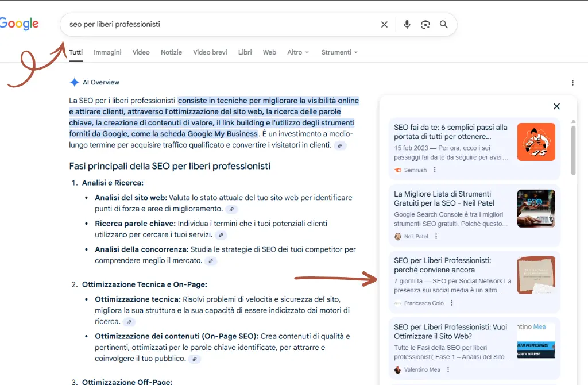This screenshot has height=385, width=588.
Task: Click the 'Ottimizzazione Off-Page:' heading
Action: pyautogui.click(x=127, y=382)
